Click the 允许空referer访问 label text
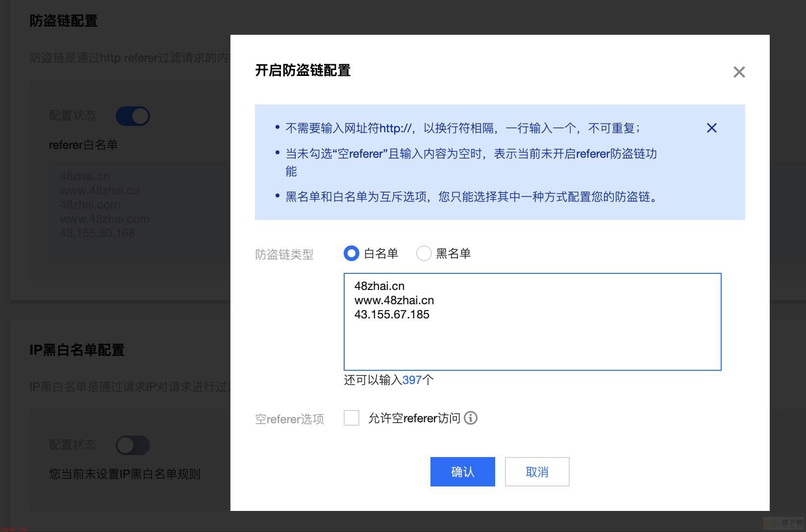 pyautogui.click(x=414, y=418)
